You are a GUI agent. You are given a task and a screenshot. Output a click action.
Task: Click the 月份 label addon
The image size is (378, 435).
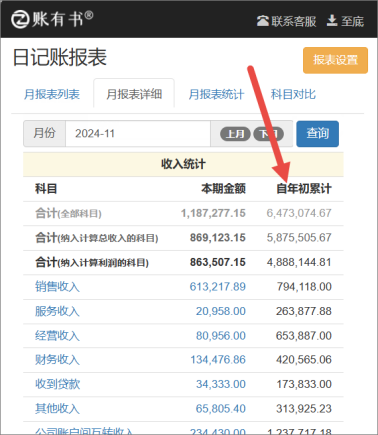pos(44,134)
